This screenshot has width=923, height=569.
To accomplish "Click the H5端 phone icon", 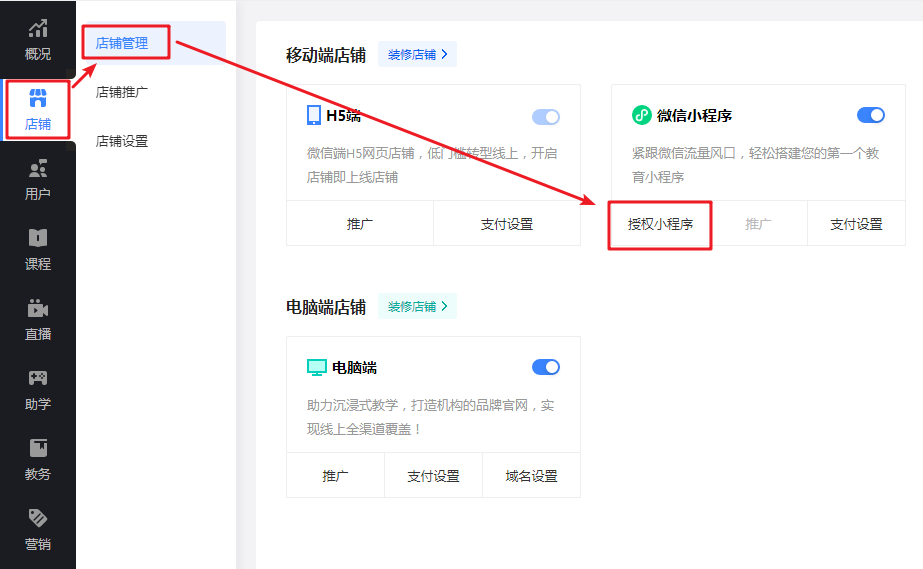I will click(314, 115).
